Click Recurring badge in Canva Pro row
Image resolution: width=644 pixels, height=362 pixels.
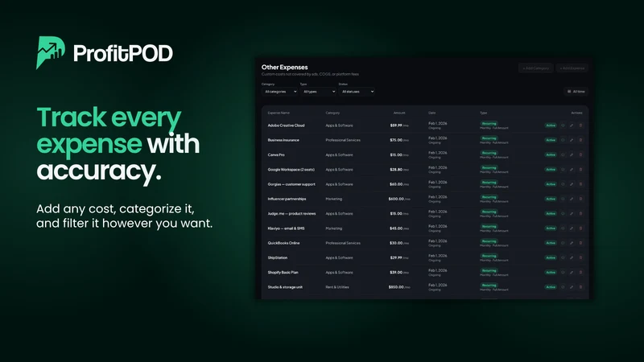[489, 153]
